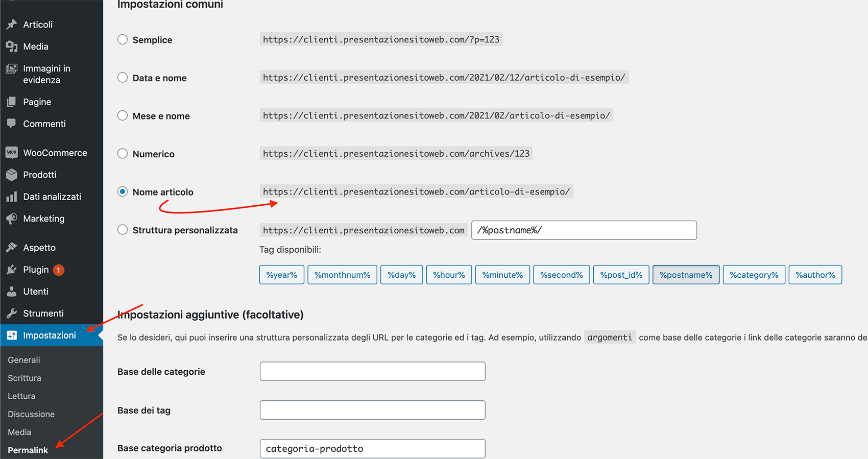Viewport: 868px width, 459px height.
Task: Select the Semplice permalink option
Action: pos(123,39)
